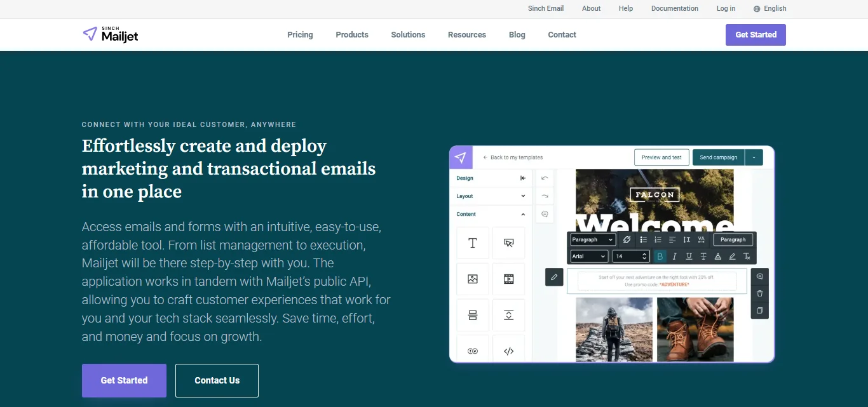The height and width of the screenshot is (407, 868).
Task: Open the Send campaign dropdown arrow
Action: coord(754,157)
